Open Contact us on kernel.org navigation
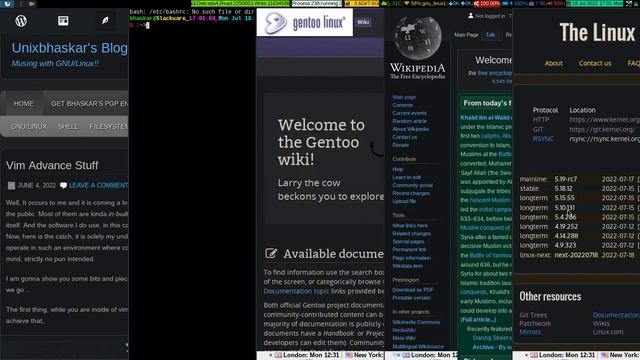Screen dimensions: 640x360 click(x=595, y=63)
